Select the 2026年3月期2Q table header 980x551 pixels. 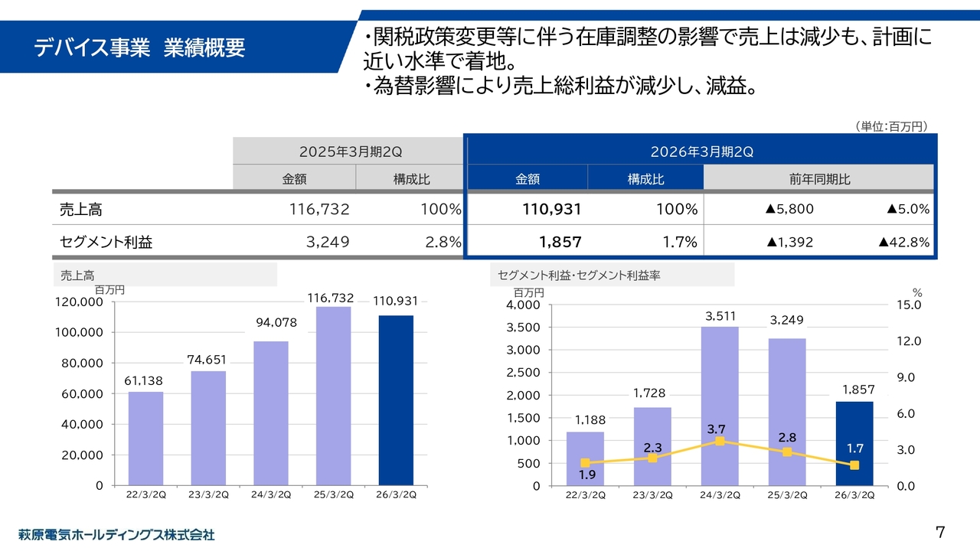(x=701, y=152)
